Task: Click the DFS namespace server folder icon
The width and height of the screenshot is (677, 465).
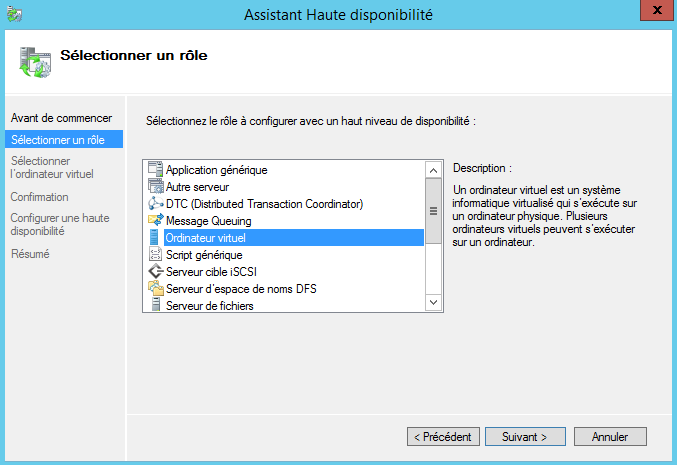Action: pos(155,289)
